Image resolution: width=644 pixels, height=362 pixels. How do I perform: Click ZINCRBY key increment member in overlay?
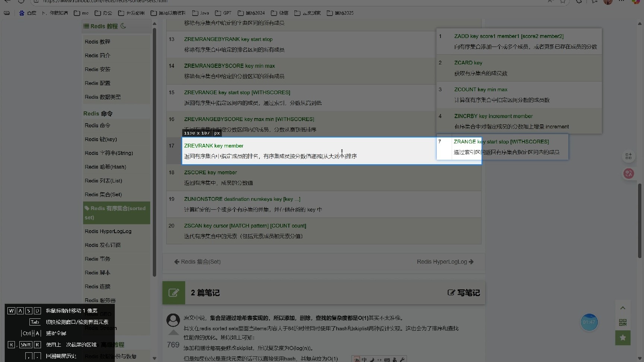coord(493,116)
